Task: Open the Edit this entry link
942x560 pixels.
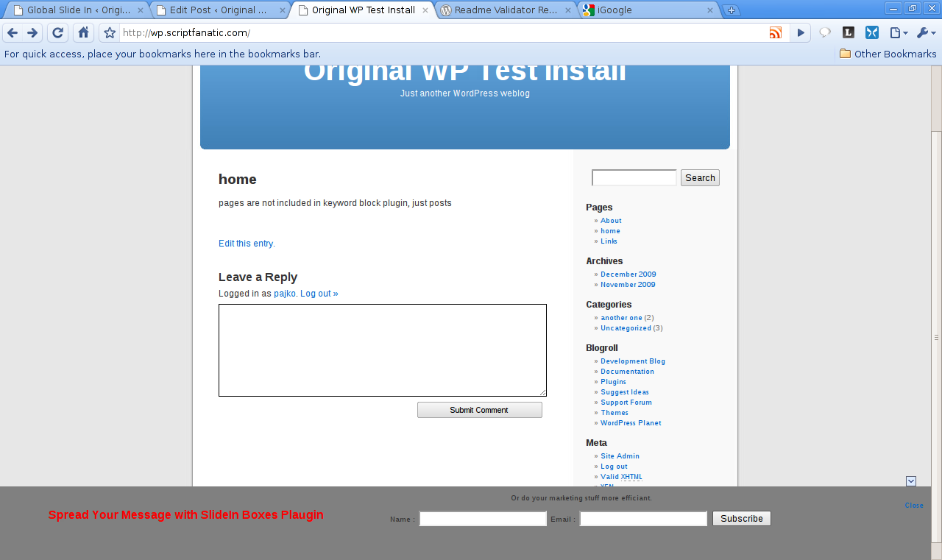Action: coord(247,244)
